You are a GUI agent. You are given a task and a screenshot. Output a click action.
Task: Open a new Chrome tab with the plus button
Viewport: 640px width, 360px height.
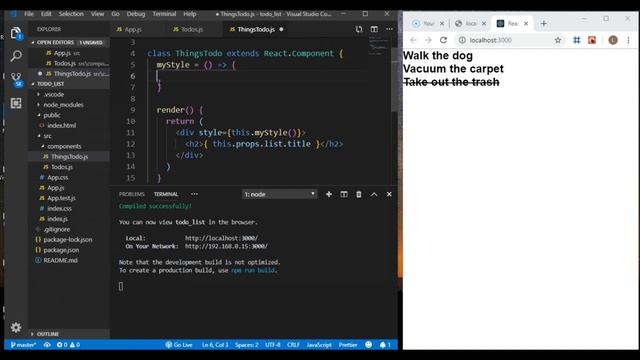click(543, 24)
